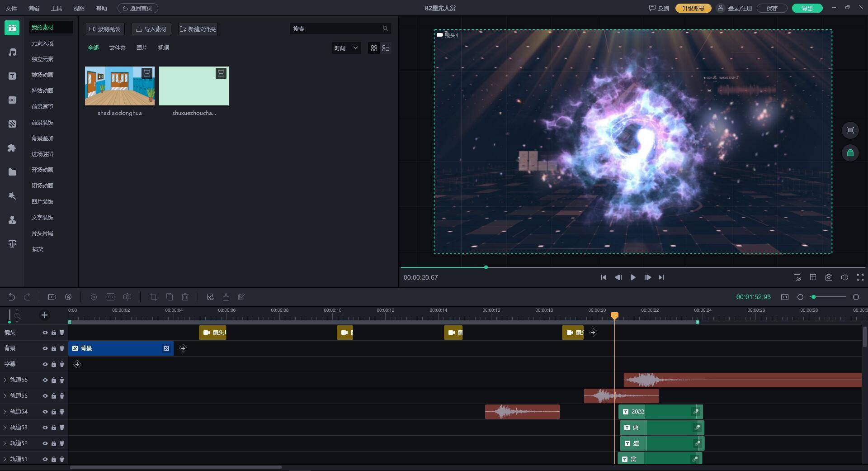This screenshot has width=868, height=471.
Task: Toggle visibility of 轨道56 track
Action: click(x=45, y=380)
